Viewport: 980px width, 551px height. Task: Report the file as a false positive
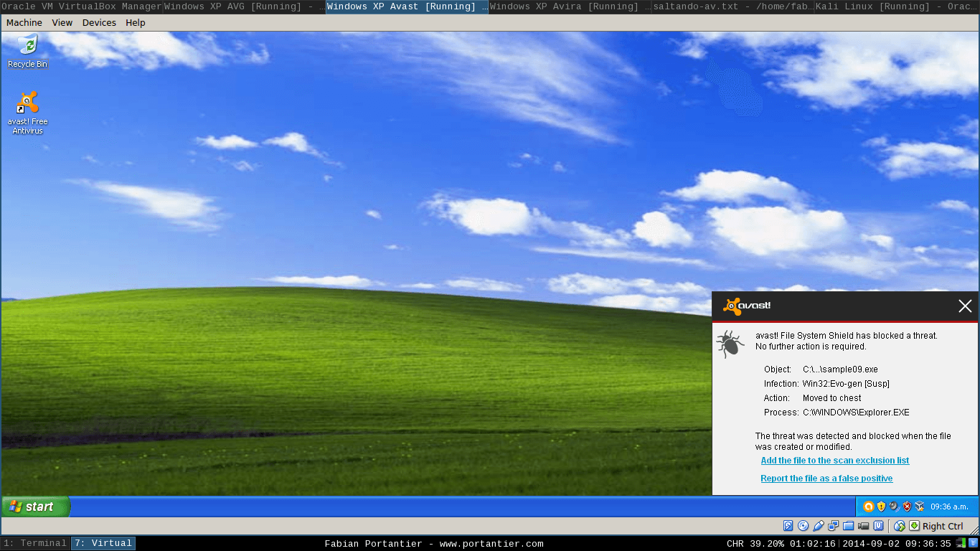[x=826, y=479]
